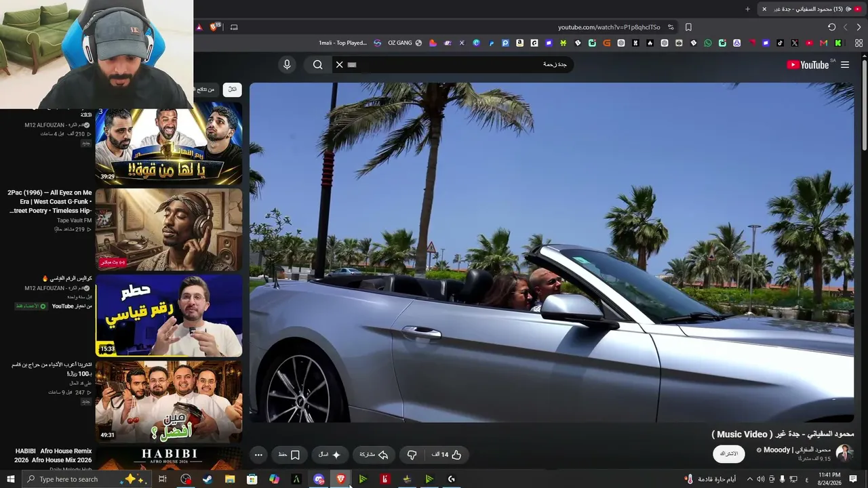Show hidden system tray icons
This screenshot has width=868, height=488.
tap(749, 479)
